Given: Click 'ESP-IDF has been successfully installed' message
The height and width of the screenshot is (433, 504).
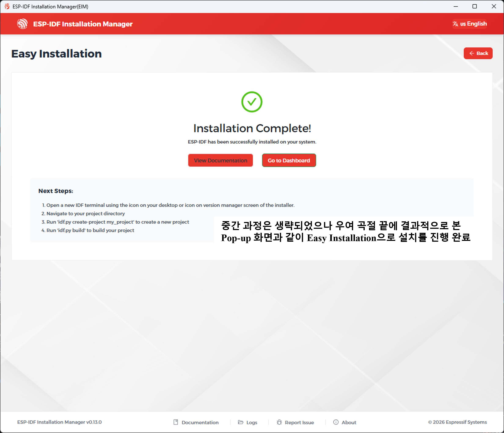Looking at the screenshot, I should tap(252, 142).
